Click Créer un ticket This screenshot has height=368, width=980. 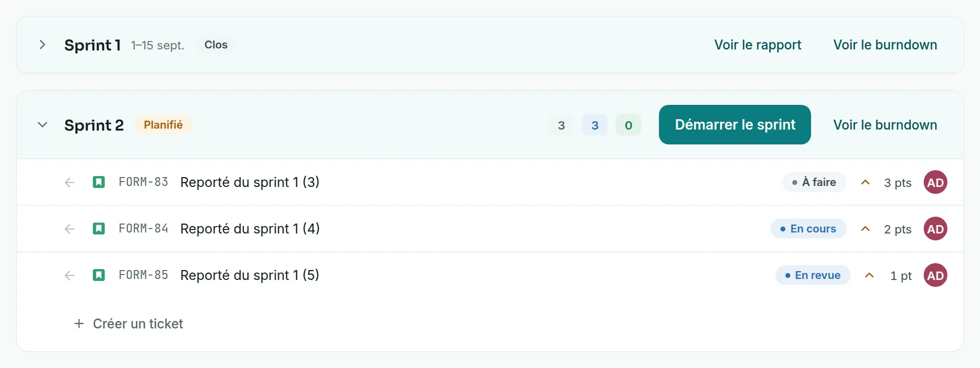(138, 324)
